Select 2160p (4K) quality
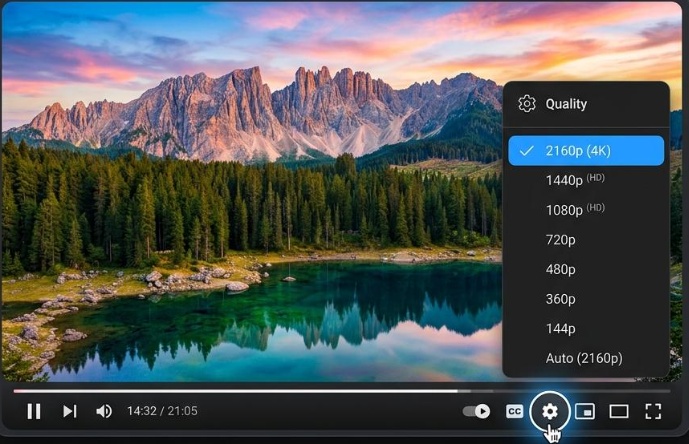This screenshot has height=444, width=689. [x=586, y=151]
